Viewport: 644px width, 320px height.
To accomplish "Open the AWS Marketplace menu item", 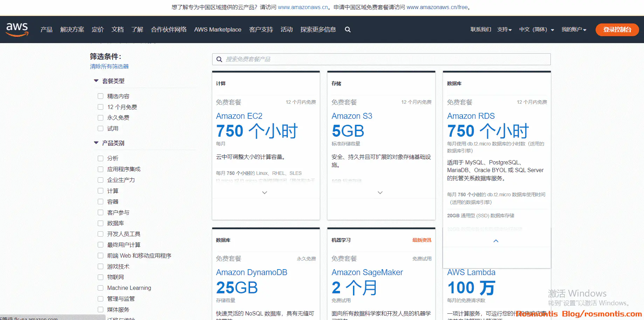I will [218, 29].
